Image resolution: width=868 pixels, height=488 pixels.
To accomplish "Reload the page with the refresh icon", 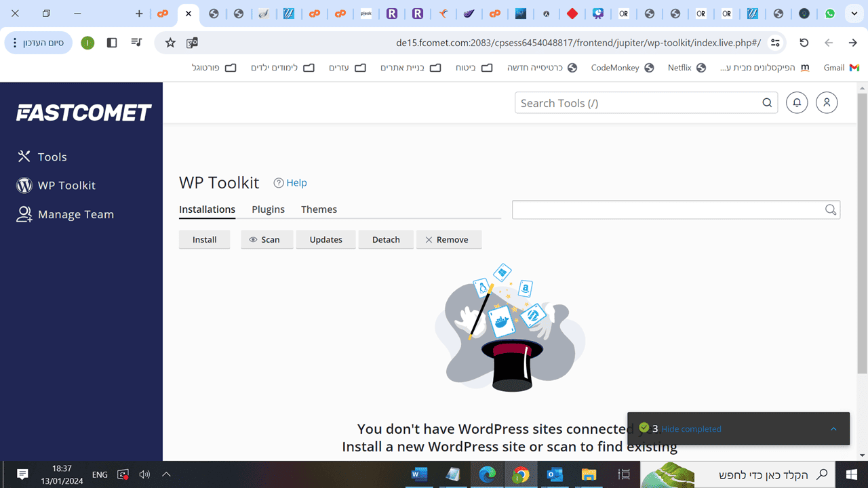I will (804, 43).
